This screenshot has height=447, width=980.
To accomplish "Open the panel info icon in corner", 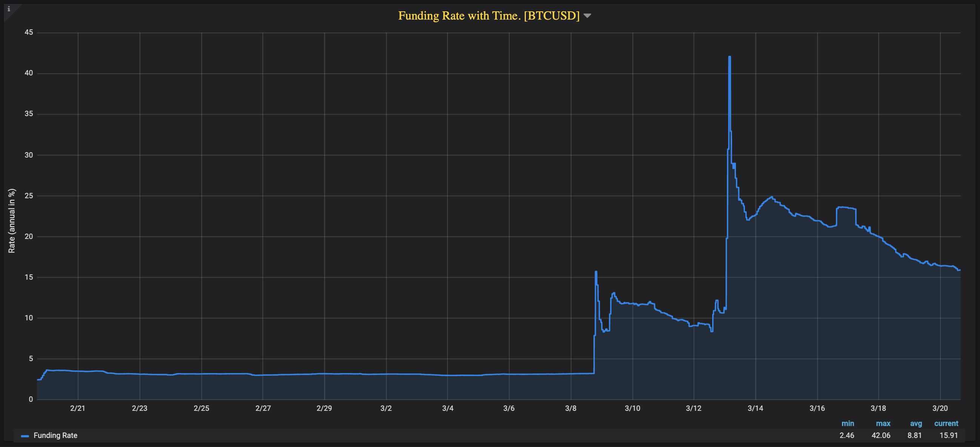I will [9, 9].
